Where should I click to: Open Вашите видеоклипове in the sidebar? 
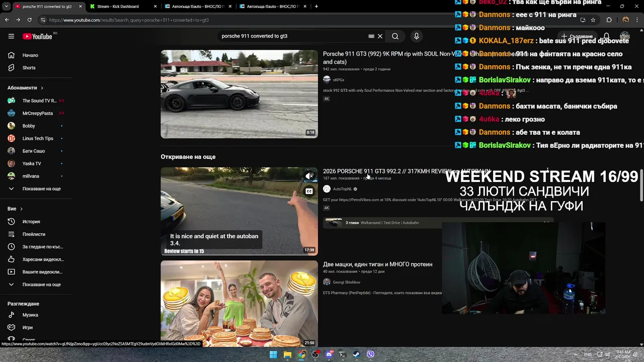tap(36, 272)
